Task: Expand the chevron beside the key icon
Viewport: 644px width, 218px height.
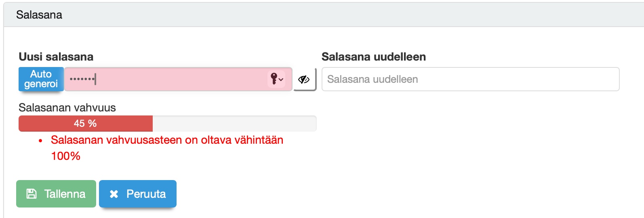Action: tap(281, 80)
